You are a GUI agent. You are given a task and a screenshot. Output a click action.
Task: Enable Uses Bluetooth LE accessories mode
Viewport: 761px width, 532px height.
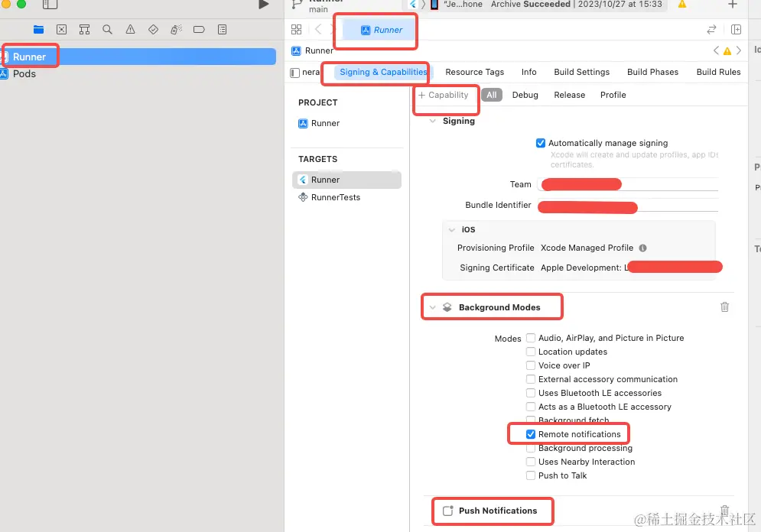531,393
